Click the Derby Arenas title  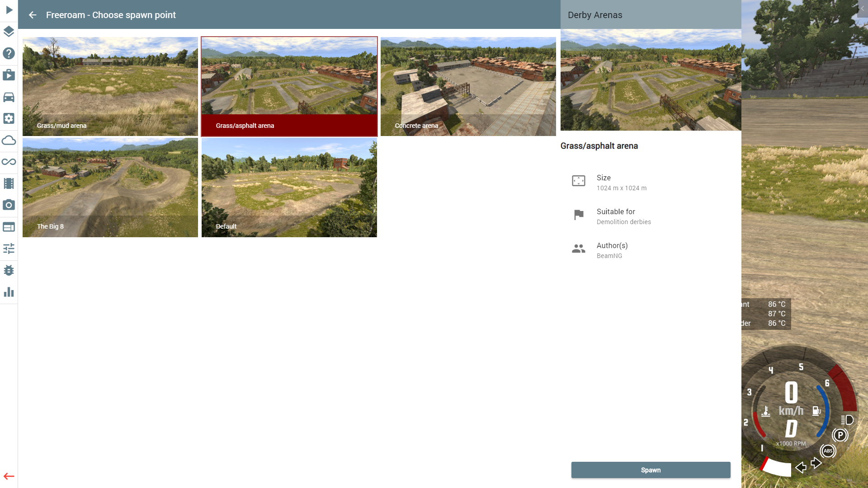(x=595, y=15)
